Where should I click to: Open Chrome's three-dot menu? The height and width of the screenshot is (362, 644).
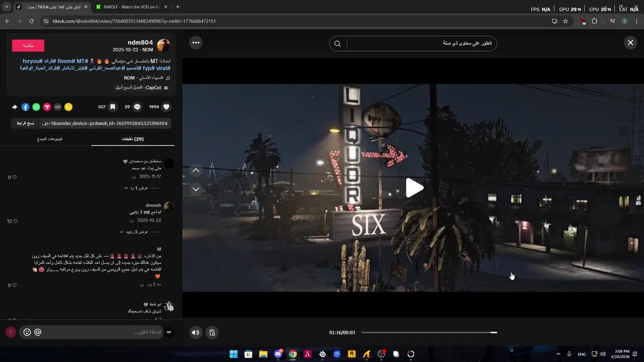tap(636, 21)
